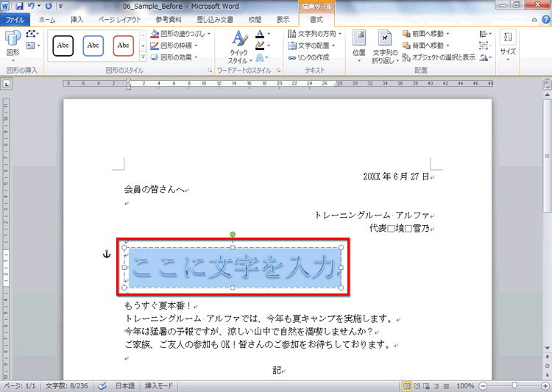Open 文字の配置 text alignment dropdown

click(311, 46)
